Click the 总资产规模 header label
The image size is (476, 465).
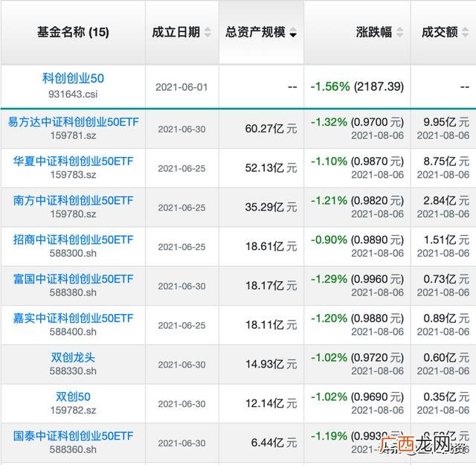coord(256,32)
